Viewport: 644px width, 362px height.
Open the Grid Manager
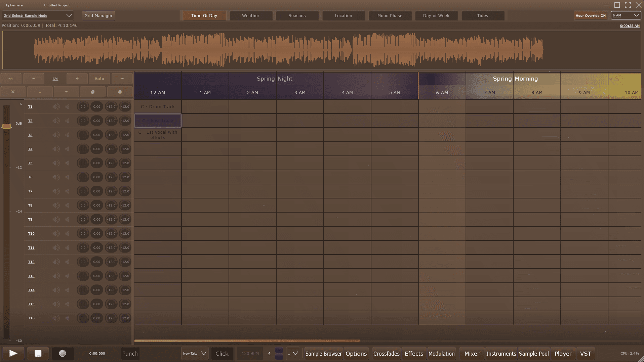click(98, 15)
